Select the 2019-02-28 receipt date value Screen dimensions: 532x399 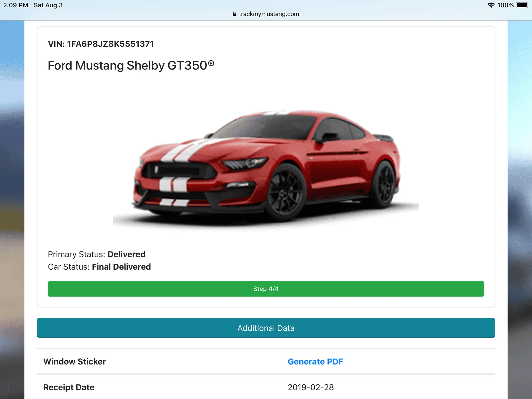pyautogui.click(x=311, y=387)
